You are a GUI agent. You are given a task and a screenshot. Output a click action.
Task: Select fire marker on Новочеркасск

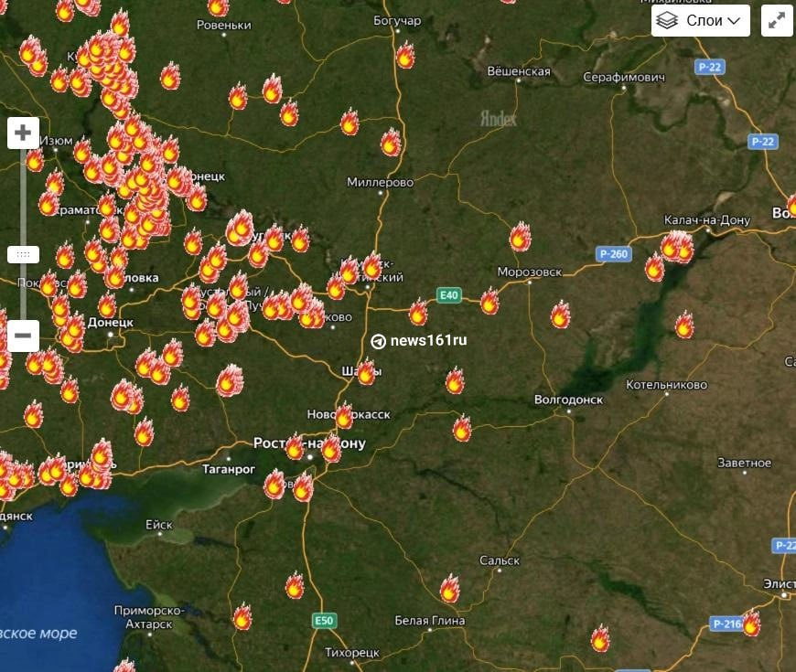point(343,417)
